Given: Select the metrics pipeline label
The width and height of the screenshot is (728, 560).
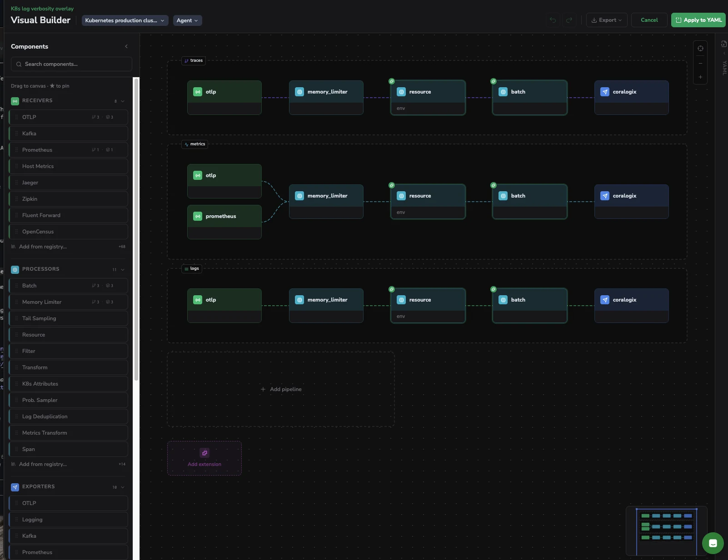Looking at the screenshot, I should [x=194, y=144].
